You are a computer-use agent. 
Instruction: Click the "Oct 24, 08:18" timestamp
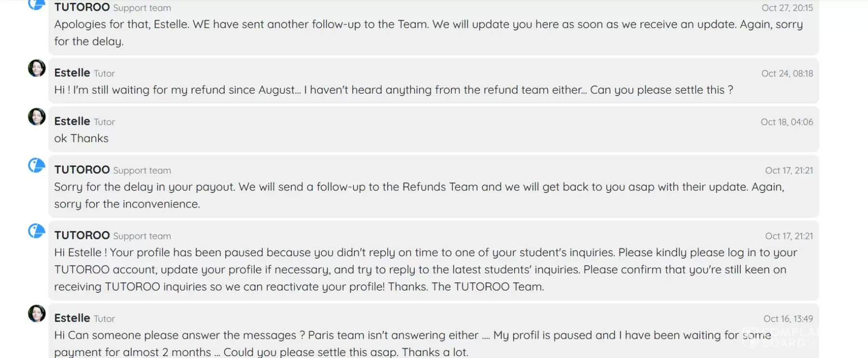tap(787, 73)
